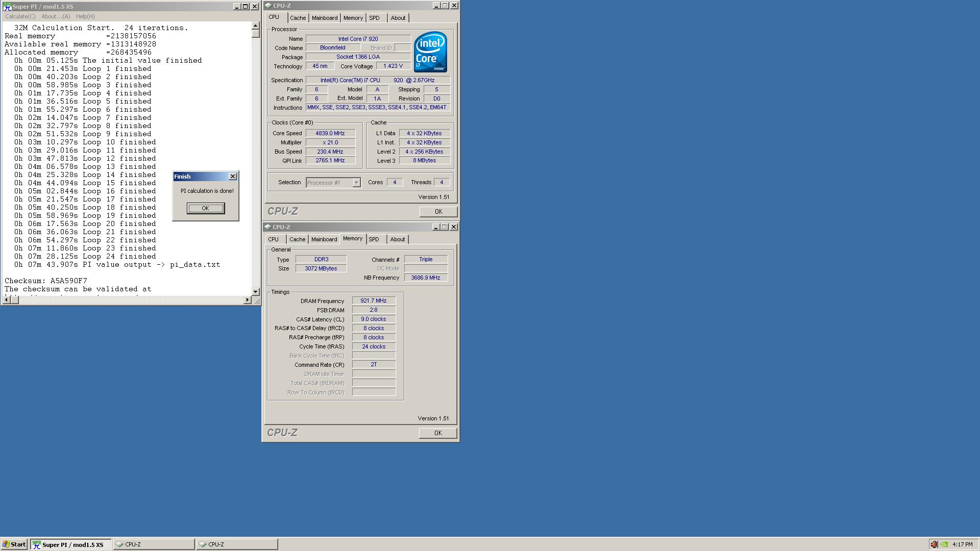The width and height of the screenshot is (980, 551).
Task: Open the Help menu in Super PI
Action: click(85, 16)
